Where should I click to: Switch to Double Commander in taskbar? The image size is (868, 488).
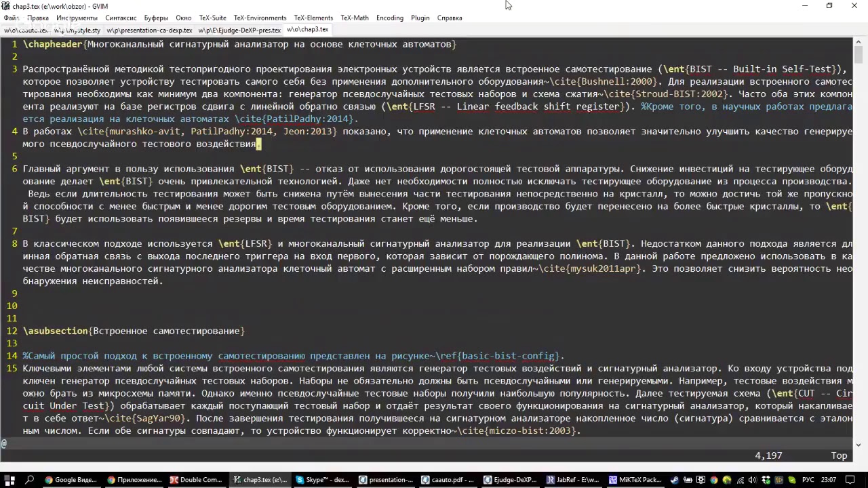coord(197,480)
